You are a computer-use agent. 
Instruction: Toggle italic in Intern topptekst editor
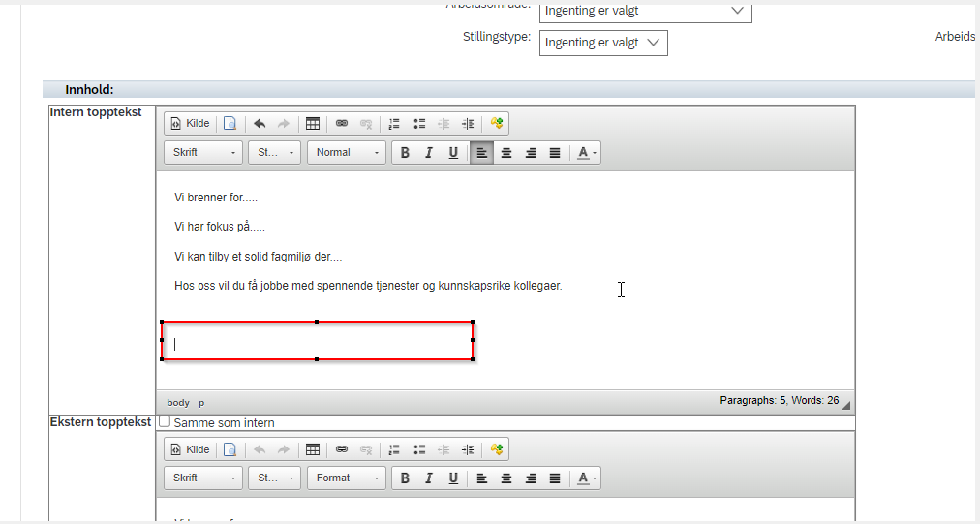(x=429, y=153)
